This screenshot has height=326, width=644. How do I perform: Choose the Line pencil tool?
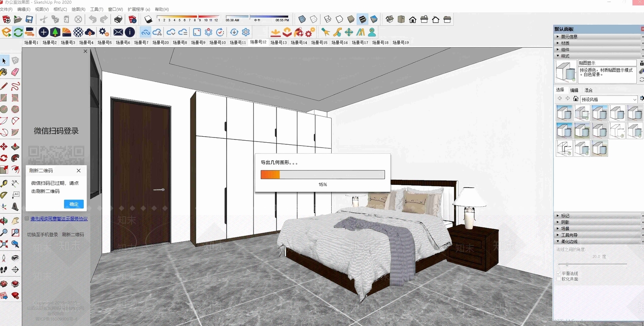click(x=4, y=86)
